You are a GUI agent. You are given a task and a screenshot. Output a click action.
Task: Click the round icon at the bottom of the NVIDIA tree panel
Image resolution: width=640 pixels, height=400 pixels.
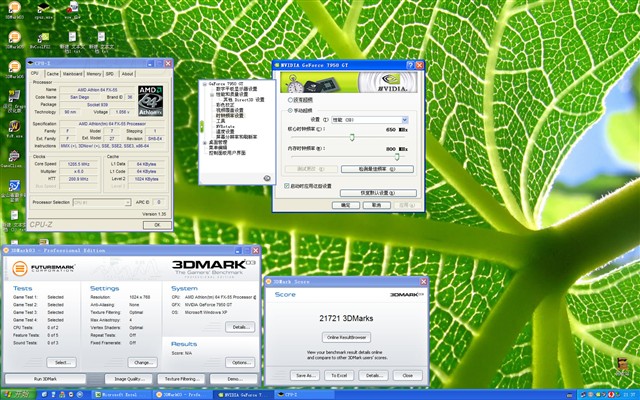click(x=267, y=178)
